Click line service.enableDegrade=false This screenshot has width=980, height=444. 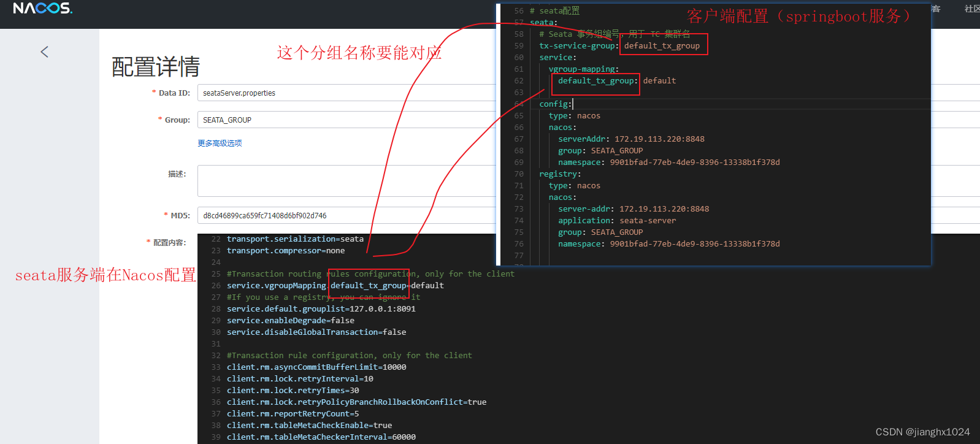tap(291, 321)
